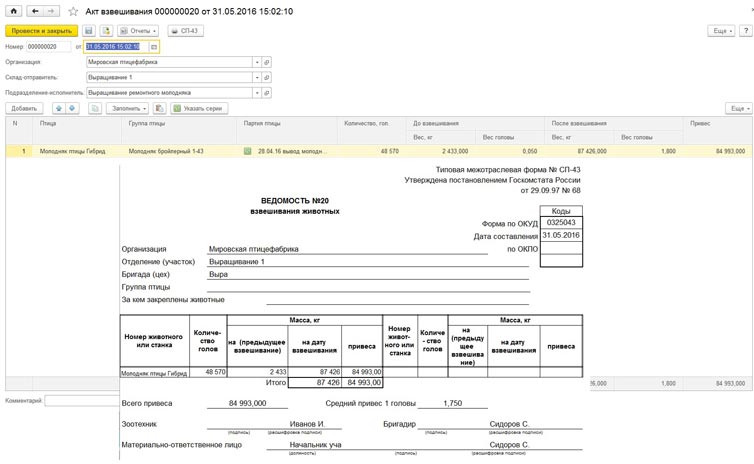Open the Организация link icon

click(266, 62)
